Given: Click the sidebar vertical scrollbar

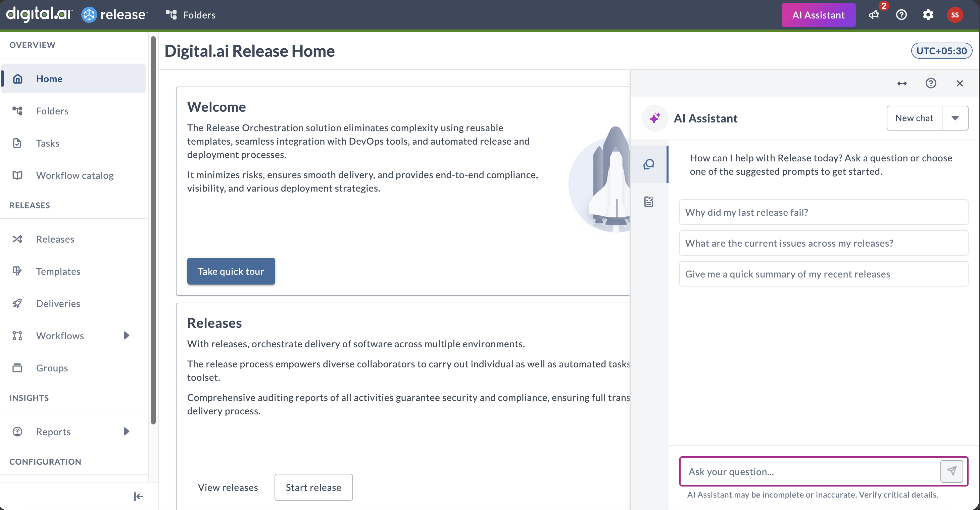Looking at the screenshot, I should click(x=153, y=230).
